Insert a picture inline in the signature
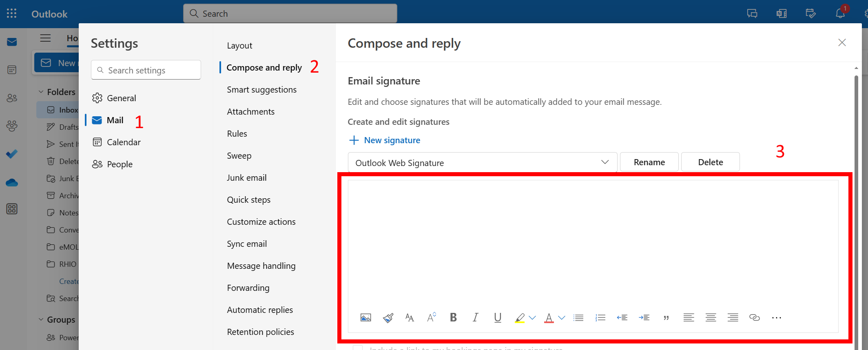868x350 pixels. coord(365,318)
